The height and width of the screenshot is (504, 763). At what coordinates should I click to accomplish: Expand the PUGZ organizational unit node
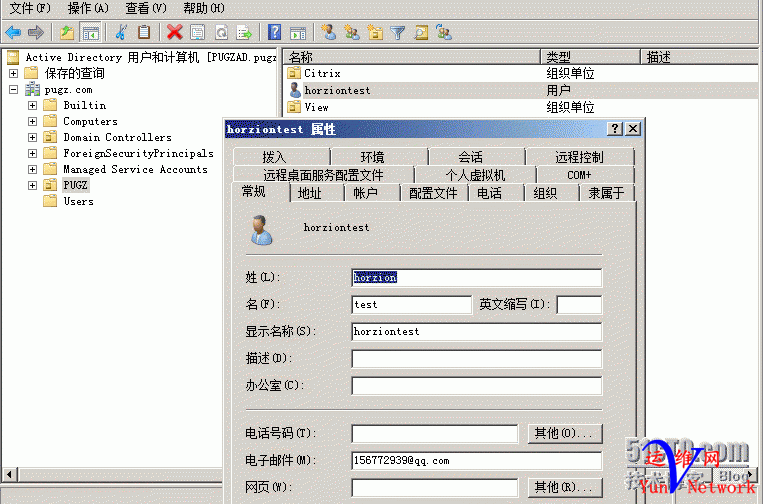[x=33, y=185]
